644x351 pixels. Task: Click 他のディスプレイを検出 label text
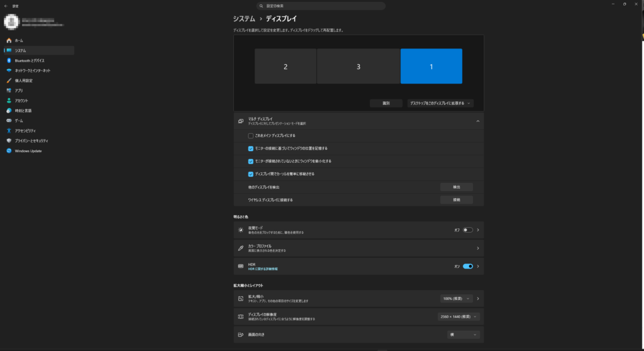pos(264,187)
